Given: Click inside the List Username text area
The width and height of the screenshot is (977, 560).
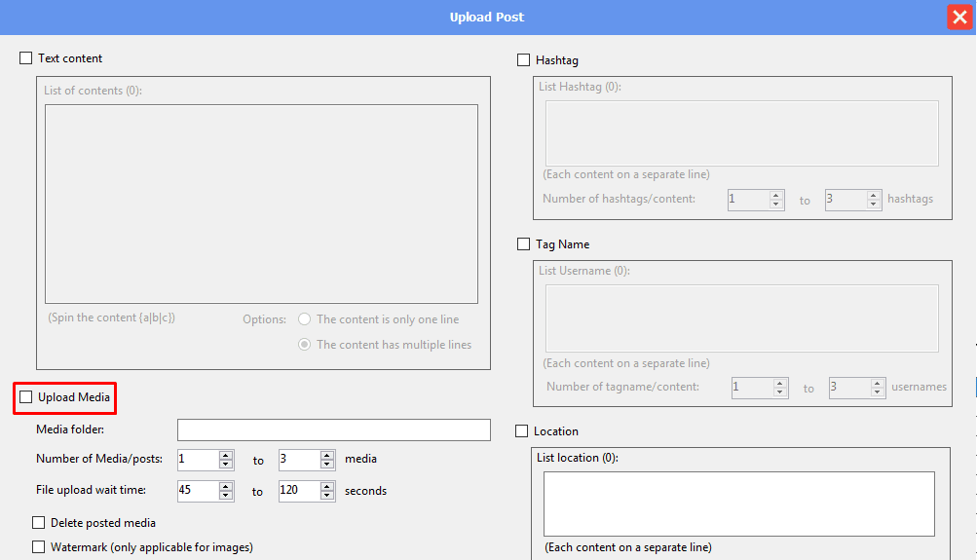Looking at the screenshot, I should click(741, 317).
